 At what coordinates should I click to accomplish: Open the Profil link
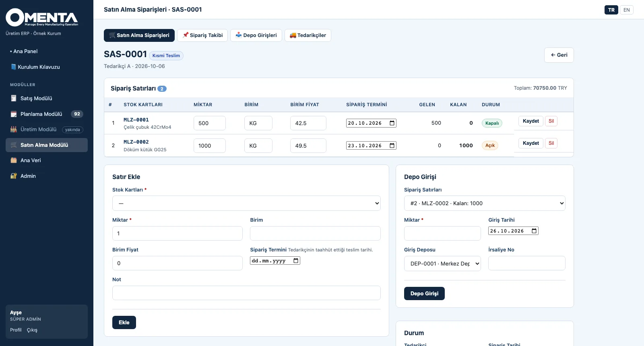[x=16, y=330]
